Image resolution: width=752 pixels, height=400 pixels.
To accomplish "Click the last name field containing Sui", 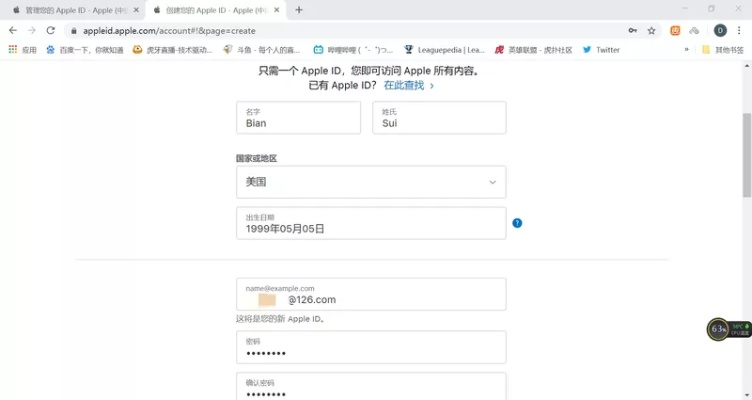I will click(x=439, y=118).
